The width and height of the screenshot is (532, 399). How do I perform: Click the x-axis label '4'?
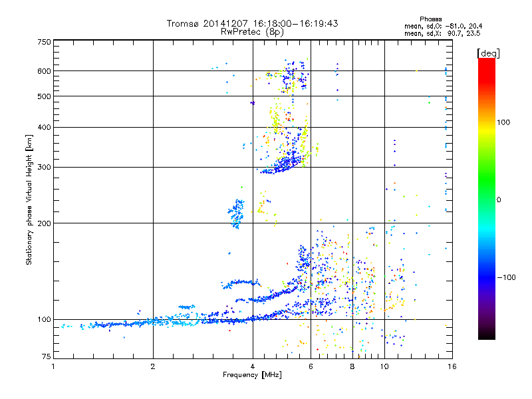pos(253,366)
